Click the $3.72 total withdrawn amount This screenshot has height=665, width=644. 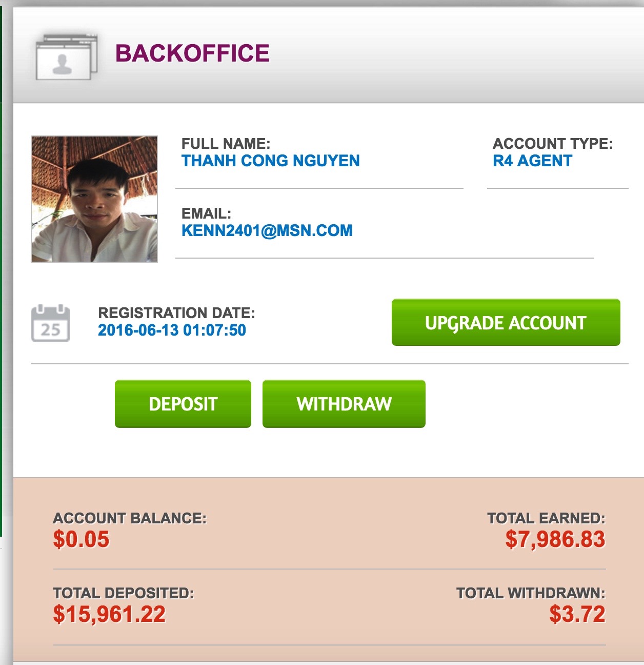tap(577, 614)
